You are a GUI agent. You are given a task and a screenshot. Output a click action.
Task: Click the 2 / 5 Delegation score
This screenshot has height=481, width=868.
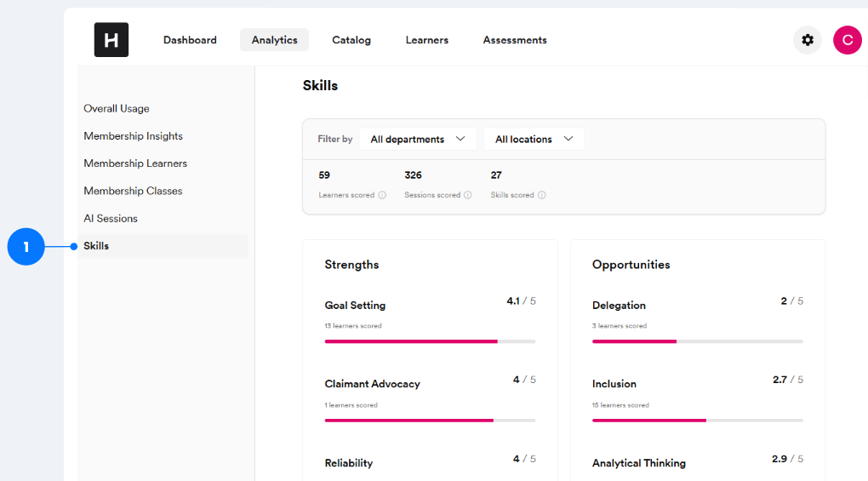792,301
